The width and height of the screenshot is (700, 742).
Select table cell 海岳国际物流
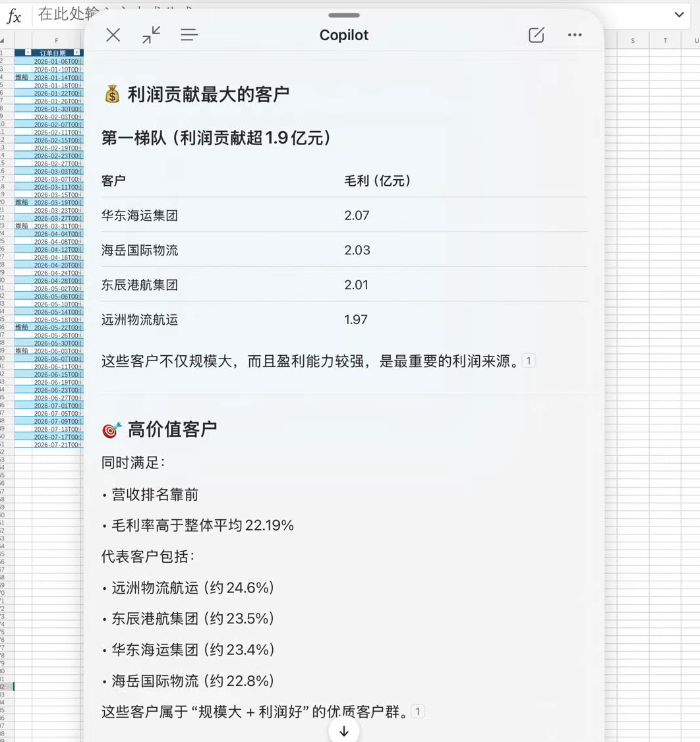(140, 250)
